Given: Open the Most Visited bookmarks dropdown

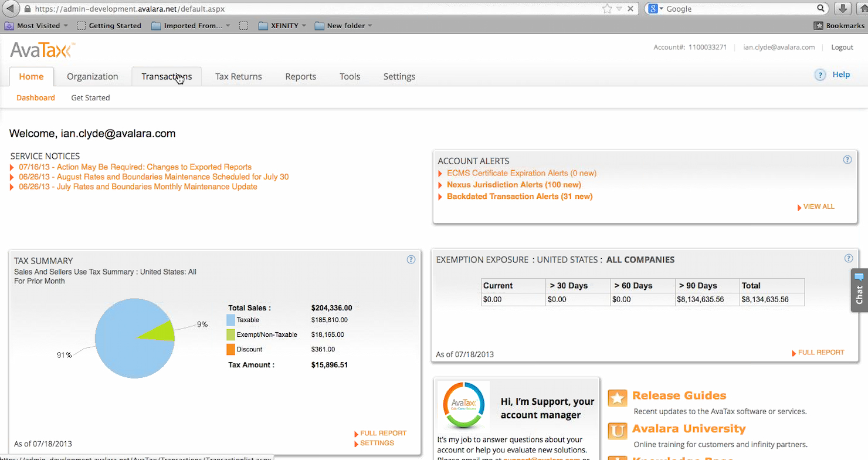Looking at the screenshot, I should tap(36, 26).
